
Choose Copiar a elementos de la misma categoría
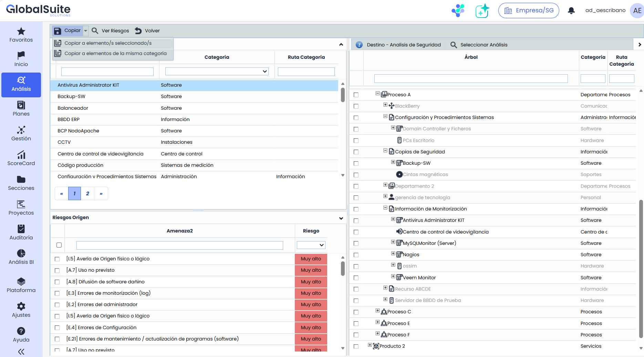click(x=115, y=53)
